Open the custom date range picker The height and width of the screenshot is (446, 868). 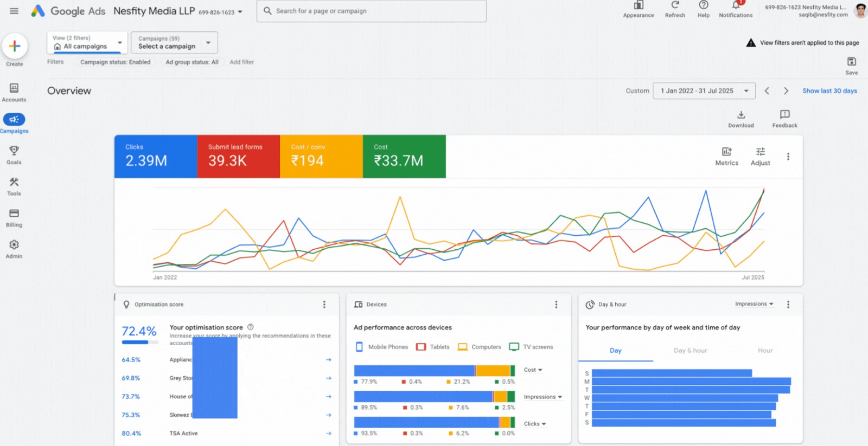click(704, 91)
